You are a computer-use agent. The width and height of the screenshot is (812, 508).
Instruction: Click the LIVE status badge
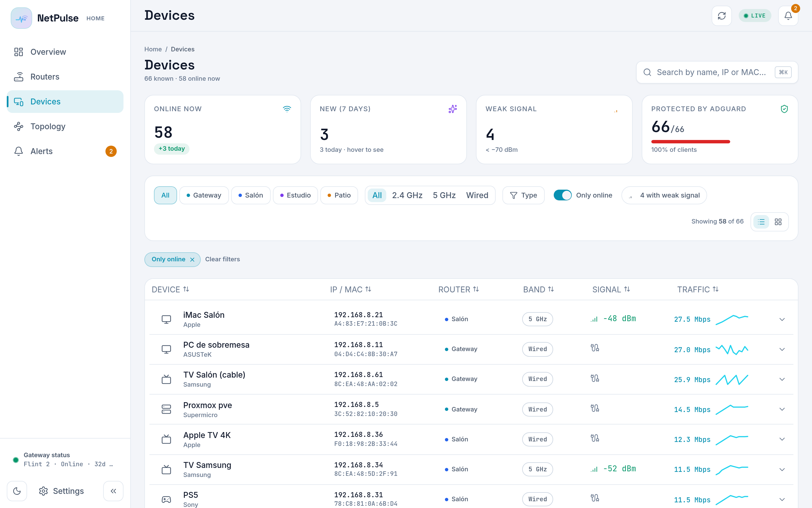(x=754, y=16)
